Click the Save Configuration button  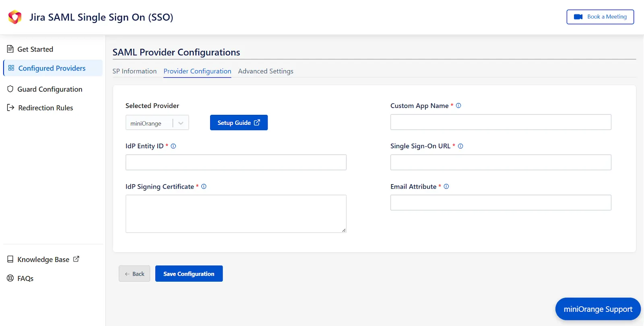coord(189,274)
